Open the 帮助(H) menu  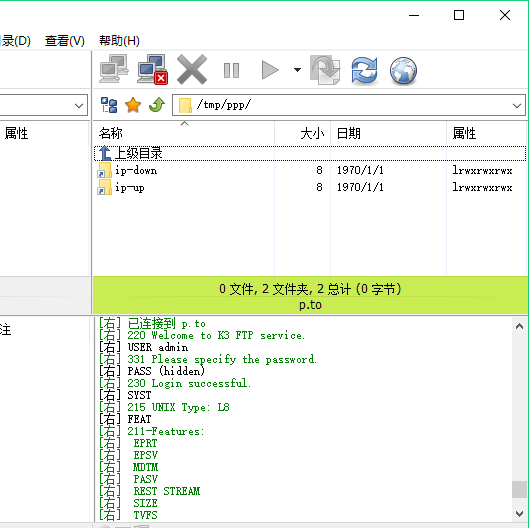(x=119, y=41)
